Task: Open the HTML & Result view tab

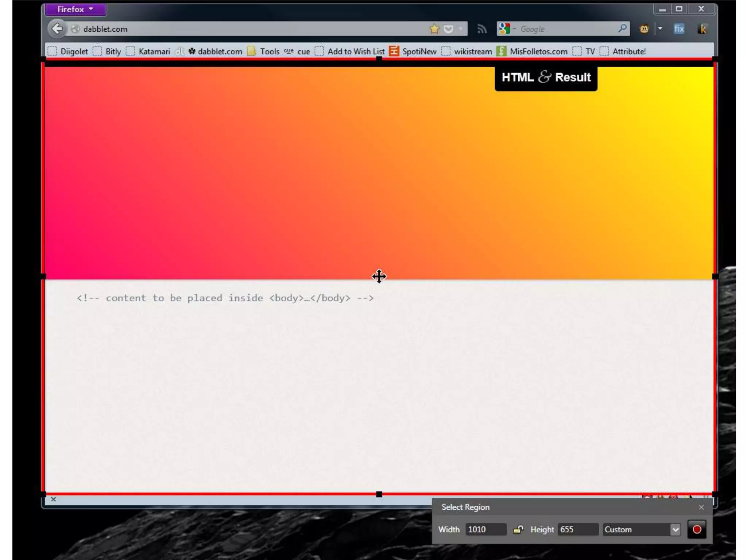Action: (546, 78)
